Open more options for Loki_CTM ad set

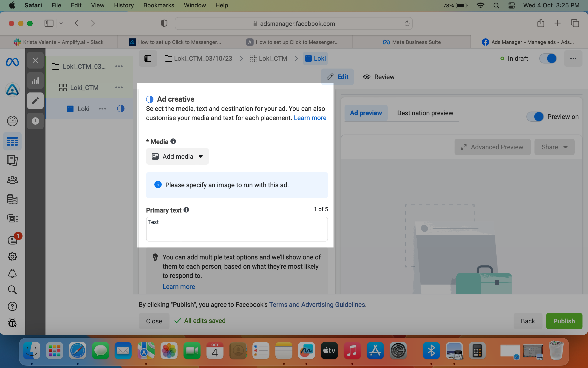[119, 87]
